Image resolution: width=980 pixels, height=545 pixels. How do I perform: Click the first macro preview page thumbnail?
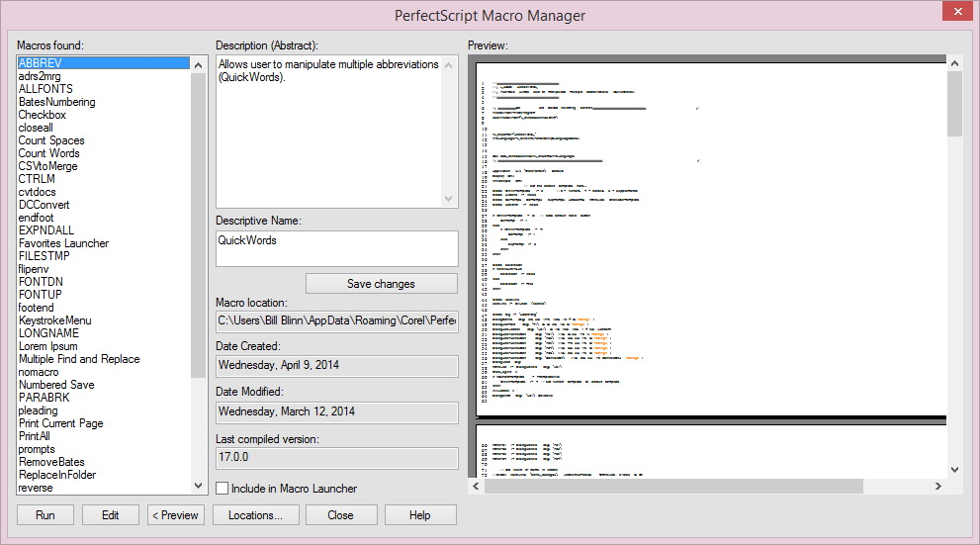[x=711, y=239]
